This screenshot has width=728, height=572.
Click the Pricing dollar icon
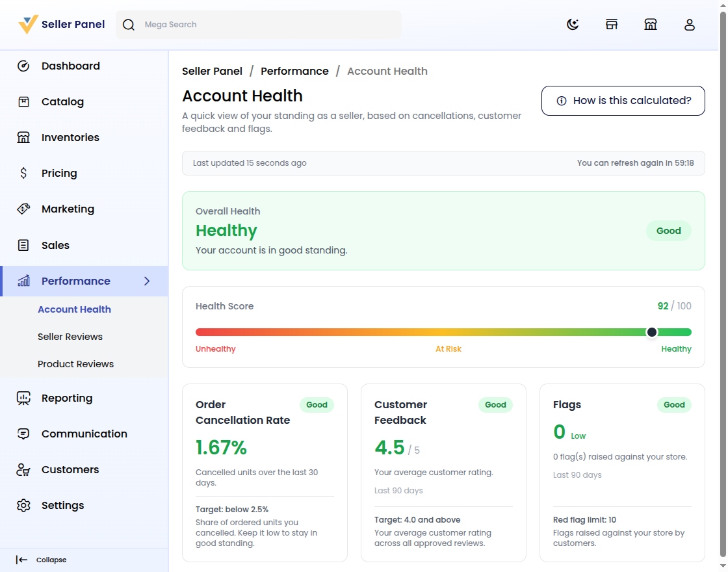[23, 173]
